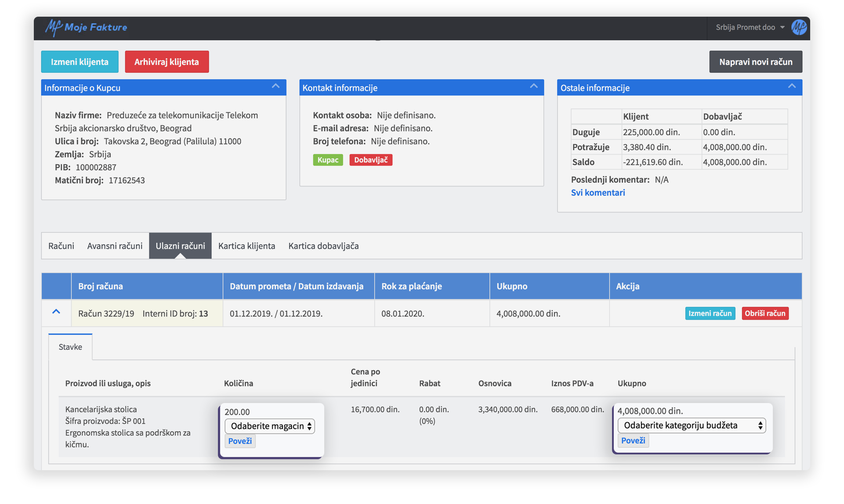The image size is (844, 504).
Task: Open the Srbija Promet doo dropdown
Action: click(x=750, y=27)
